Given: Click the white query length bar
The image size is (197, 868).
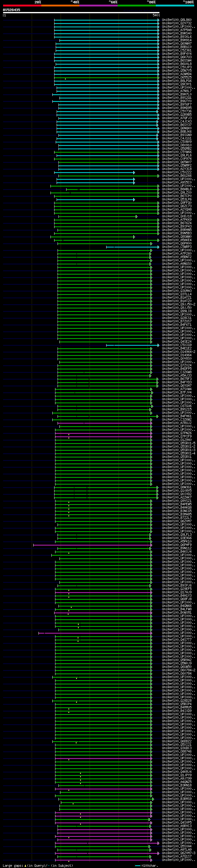Looking at the screenshot, I should tap(81, 12).
